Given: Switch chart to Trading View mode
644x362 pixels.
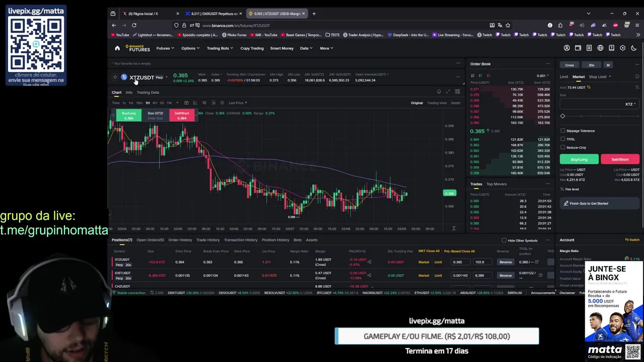Looking at the screenshot, I should 437,103.
